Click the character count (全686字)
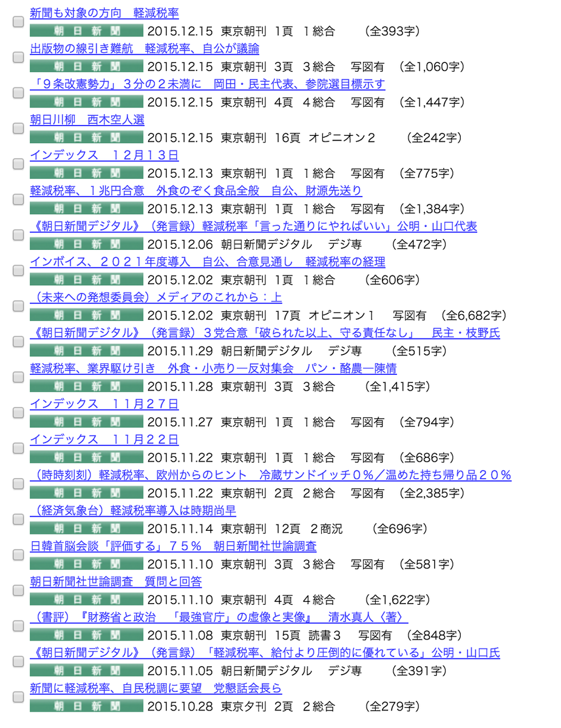This screenshot has height=728, width=561. tap(426, 457)
